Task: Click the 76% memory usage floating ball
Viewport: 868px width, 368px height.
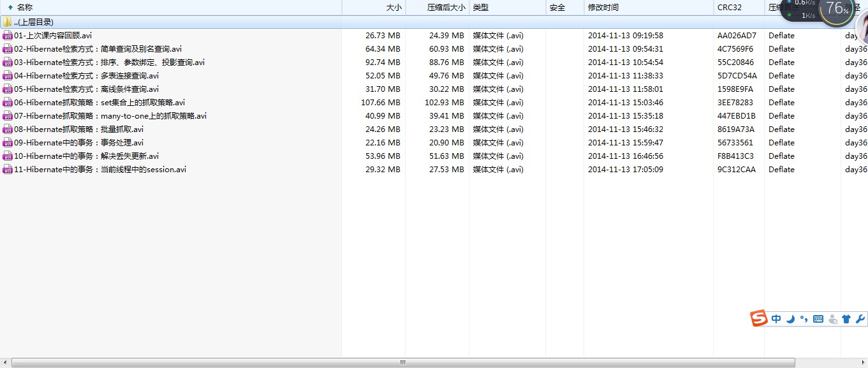Action: (x=837, y=10)
